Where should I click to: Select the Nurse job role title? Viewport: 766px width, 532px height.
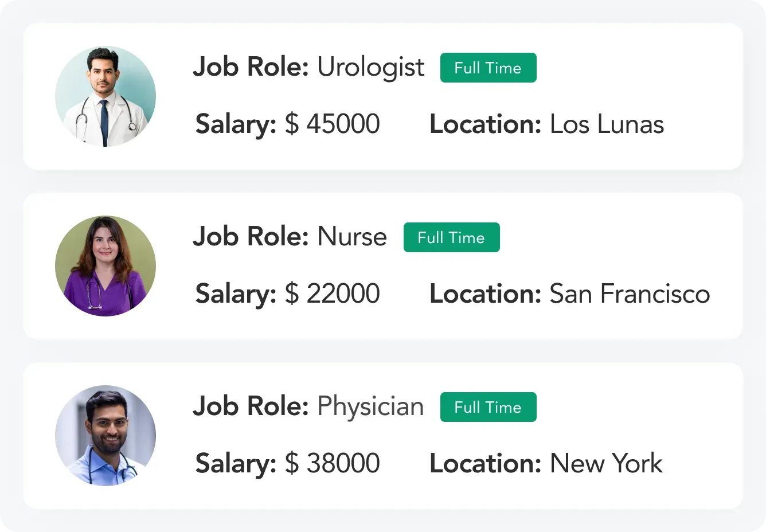pos(351,237)
